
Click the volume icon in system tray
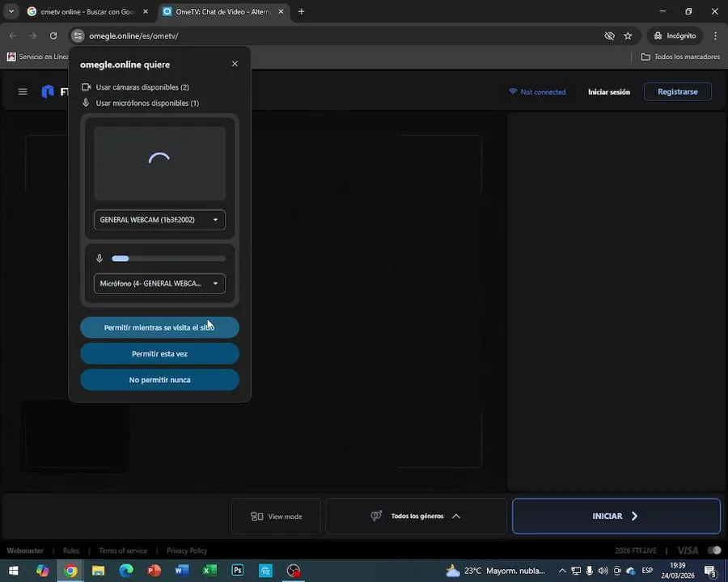[603, 571]
